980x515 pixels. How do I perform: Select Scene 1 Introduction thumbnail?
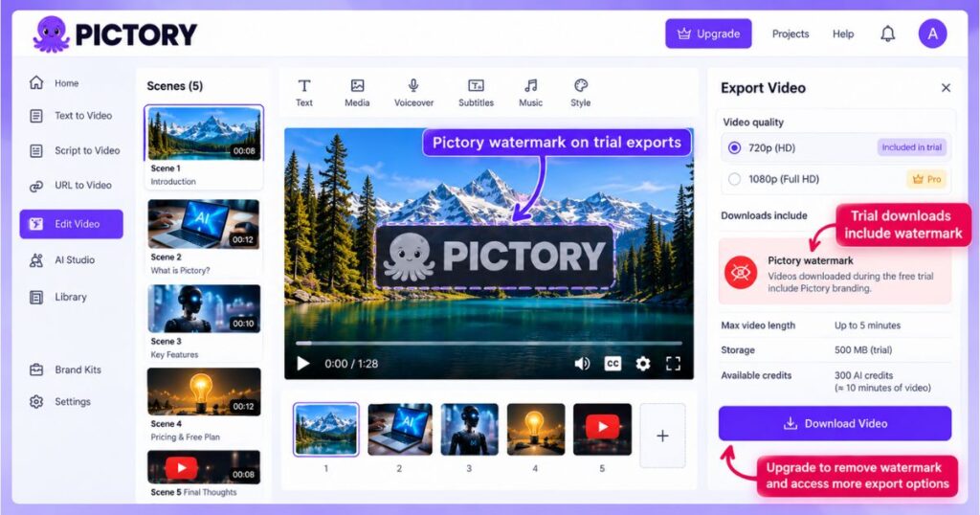(x=204, y=134)
